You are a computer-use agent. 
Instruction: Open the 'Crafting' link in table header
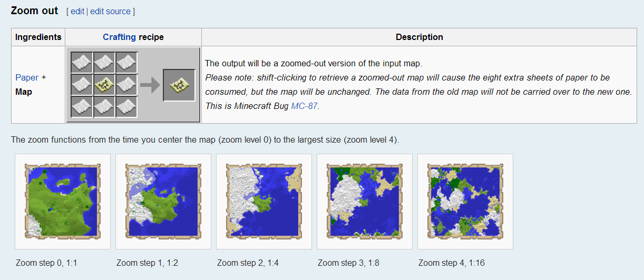pyautogui.click(x=120, y=37)
